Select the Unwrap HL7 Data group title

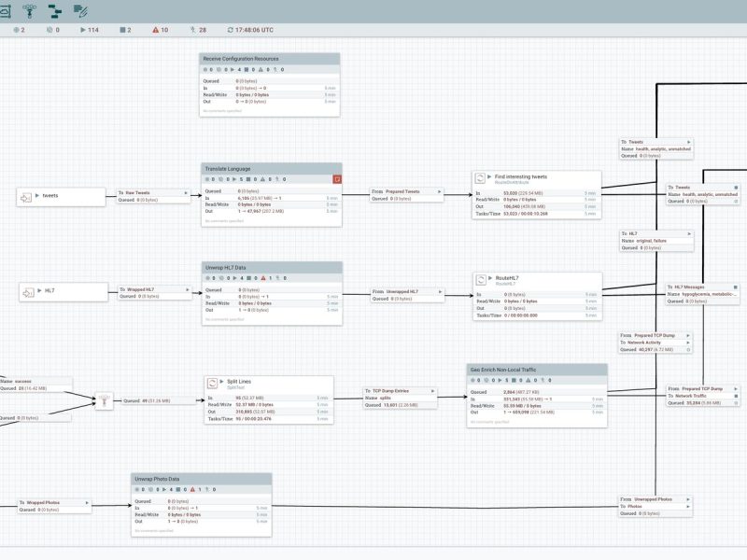point(226,268)
